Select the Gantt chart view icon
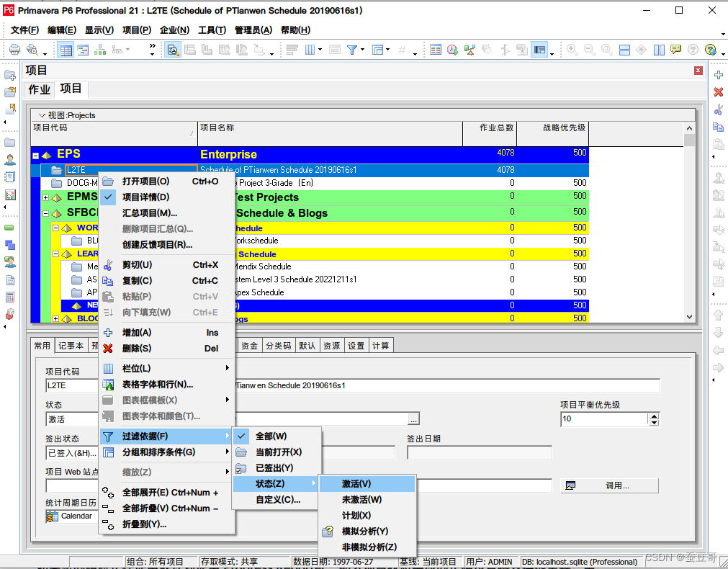728x569 pixels. (83, 50)
